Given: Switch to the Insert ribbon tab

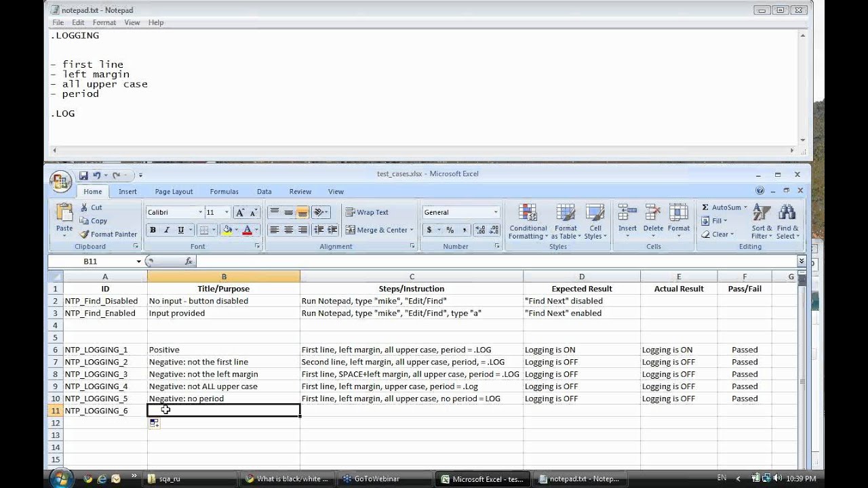Looking at the screenshot, I should coord(127,192).
